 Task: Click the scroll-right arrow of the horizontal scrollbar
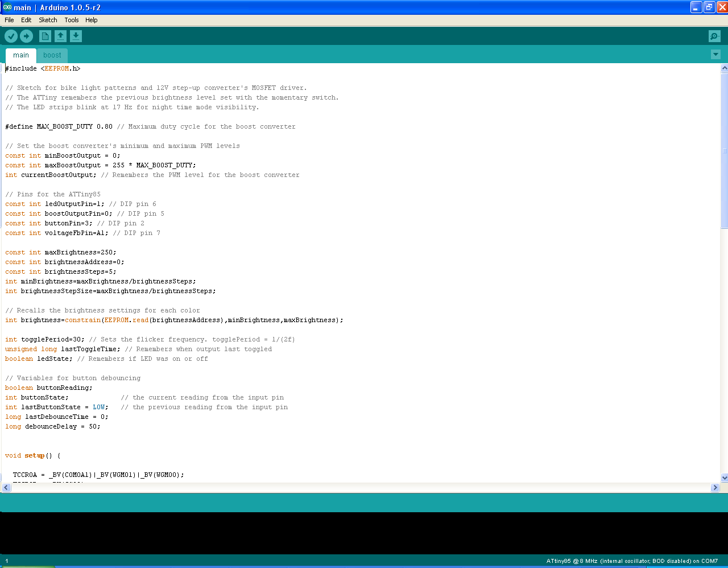click(715, 487)
